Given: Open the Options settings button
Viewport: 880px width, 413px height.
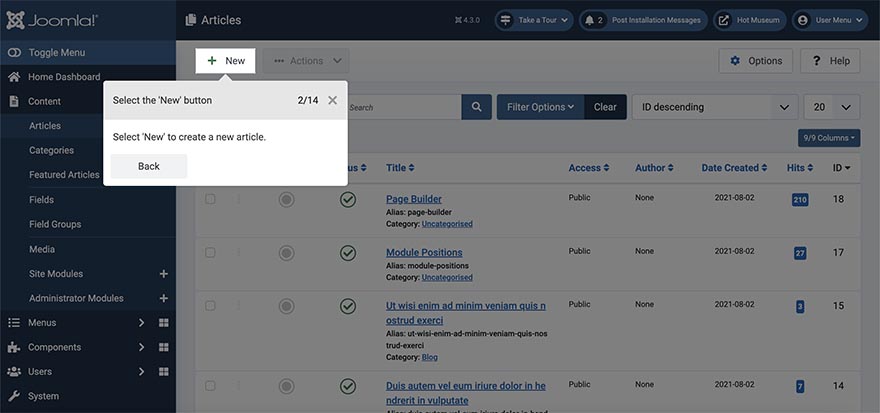Looking at the screenshot, I should point(755,61).
